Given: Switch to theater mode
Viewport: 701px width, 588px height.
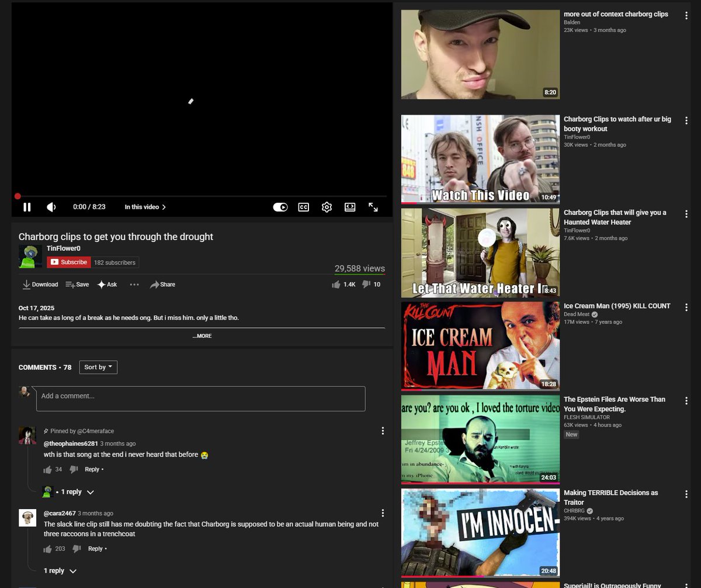Looking at the screenshot, I should click(x=350, y=207).
